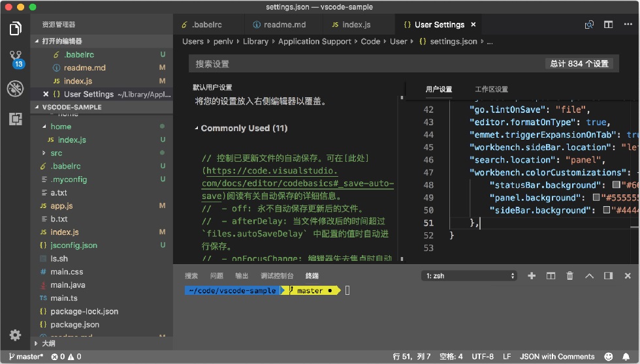Image resolution: width=640 pixels, height=364 pixels.
Task: Click the statusBar.background color swatch
Action: [616, 185]
